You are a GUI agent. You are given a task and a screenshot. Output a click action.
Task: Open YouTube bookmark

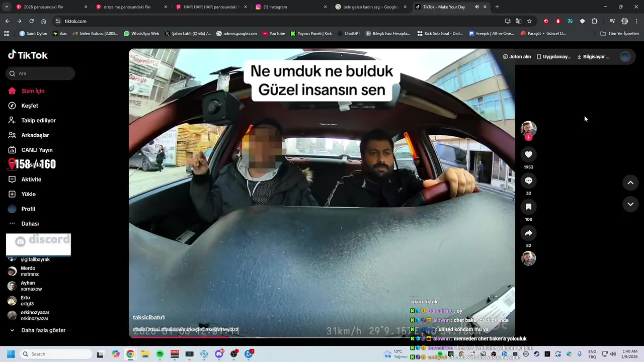point(273,34)
